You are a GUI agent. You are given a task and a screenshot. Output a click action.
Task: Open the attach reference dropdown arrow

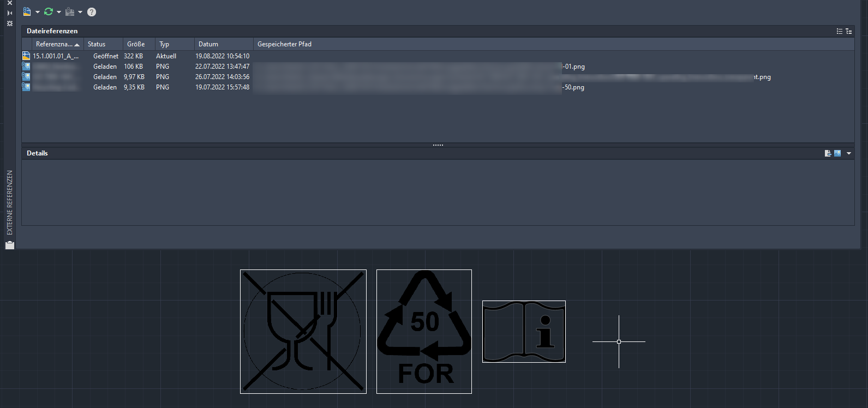pyautogui.click(x=38, y=12)
